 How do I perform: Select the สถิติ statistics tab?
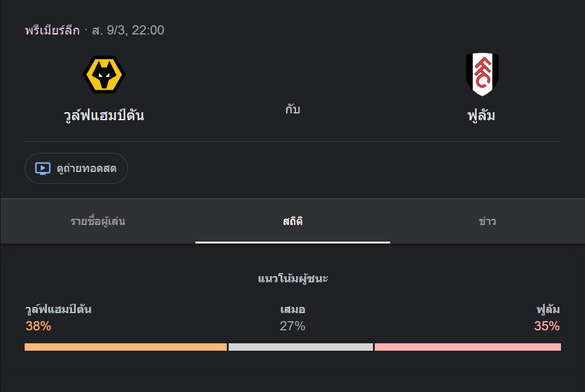[293, 221]
